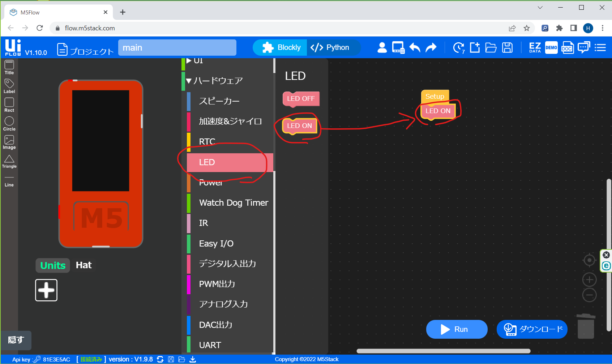
Task: Zoom out the Blockly workspace
Action: coord(589,295)
